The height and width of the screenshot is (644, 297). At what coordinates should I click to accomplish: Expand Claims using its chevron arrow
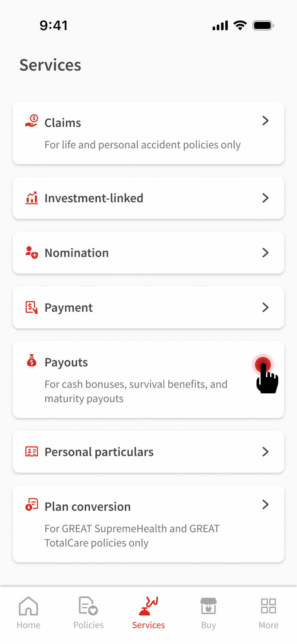(265, 121)
